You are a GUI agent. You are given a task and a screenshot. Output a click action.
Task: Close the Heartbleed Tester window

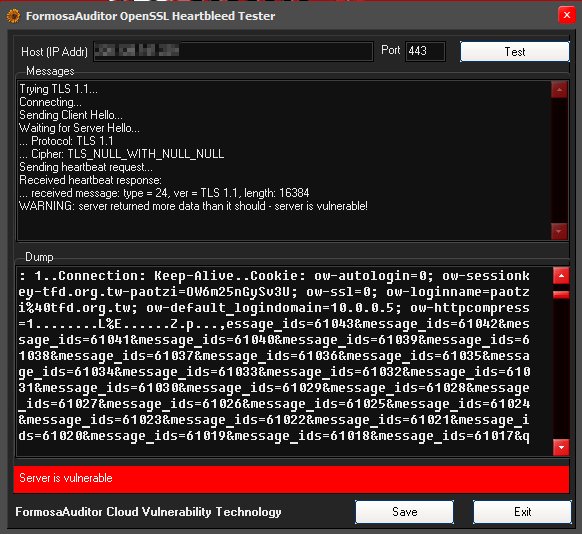tap(567, 16)
